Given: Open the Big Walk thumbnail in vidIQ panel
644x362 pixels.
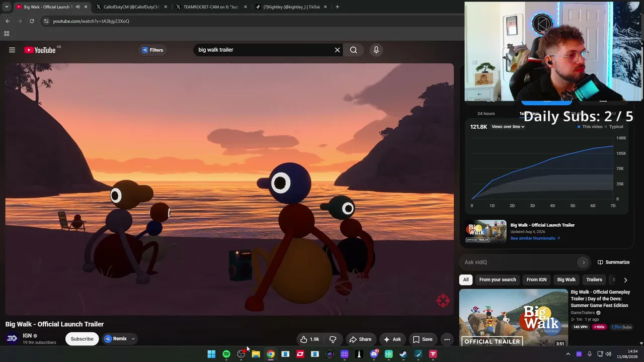Looking at the screenshot, I should (486, 231).
